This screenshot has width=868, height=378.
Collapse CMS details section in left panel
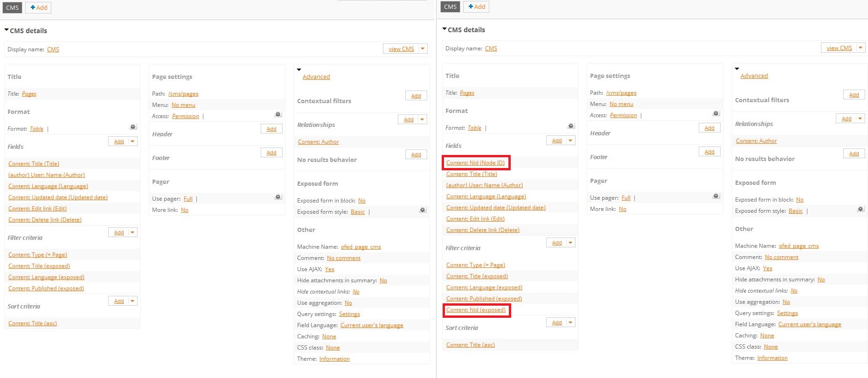7,30
